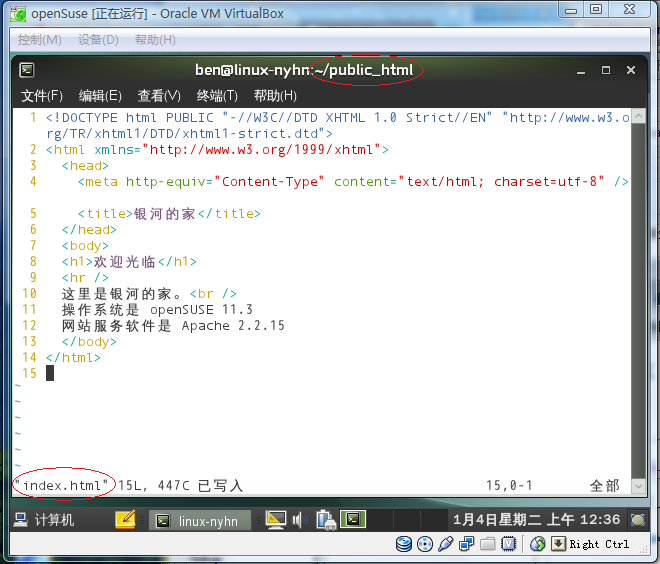Open VirtualBox 帮助(H) menu
The image size is (660, 564).
155,40
